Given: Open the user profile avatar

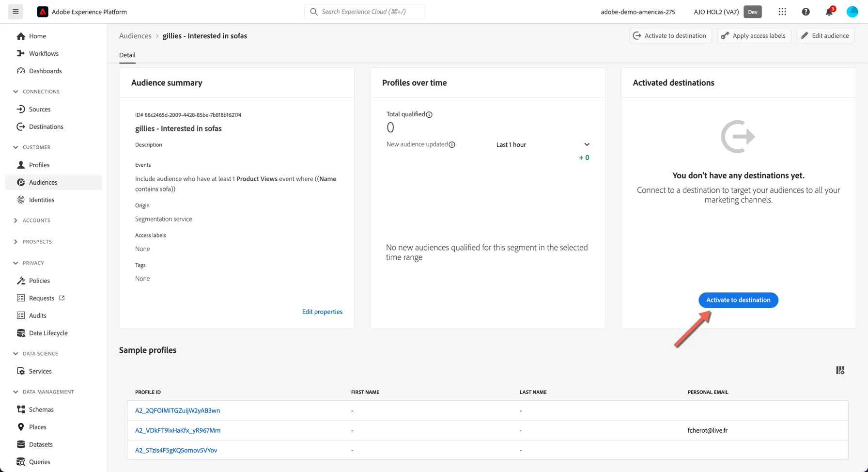Looking at the screenshot, I should [852, 12].
